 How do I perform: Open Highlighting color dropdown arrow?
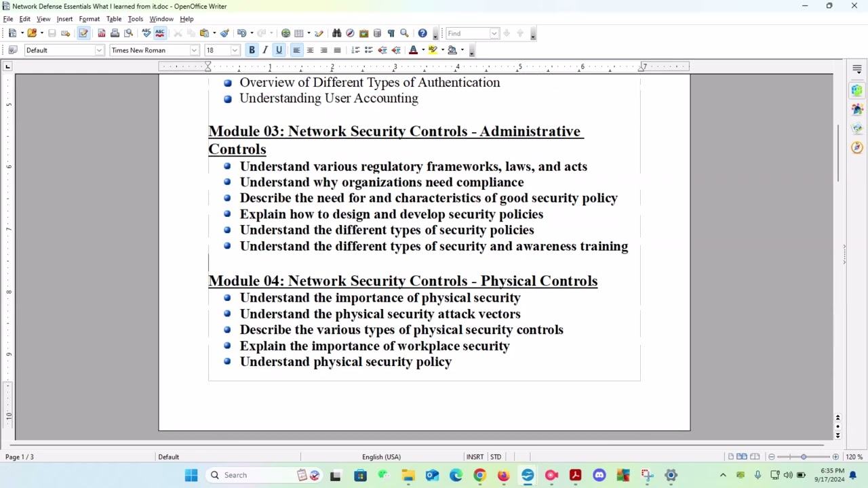click(x=442, y=50)
